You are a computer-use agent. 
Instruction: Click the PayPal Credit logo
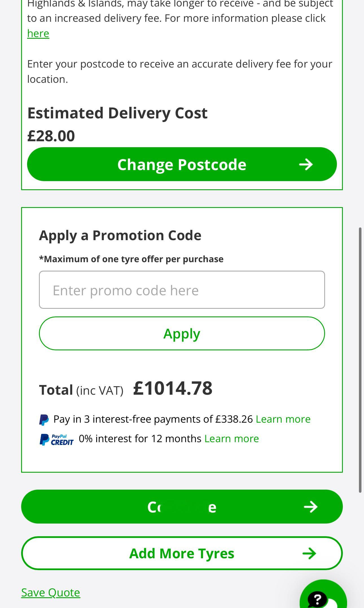[x=56, y=440]
